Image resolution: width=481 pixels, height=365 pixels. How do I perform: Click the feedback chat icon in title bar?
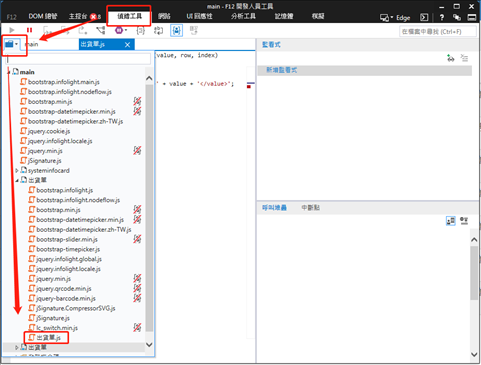click(x=457, y=17)
